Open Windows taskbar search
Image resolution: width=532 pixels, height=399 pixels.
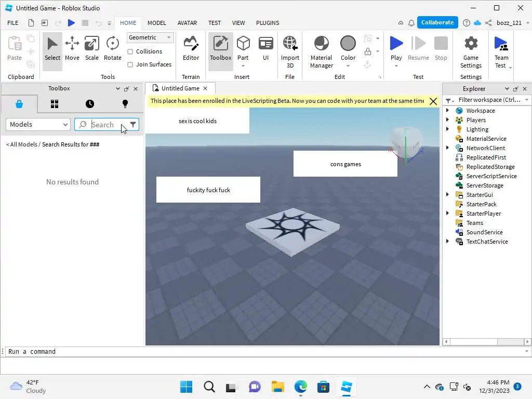209,387
